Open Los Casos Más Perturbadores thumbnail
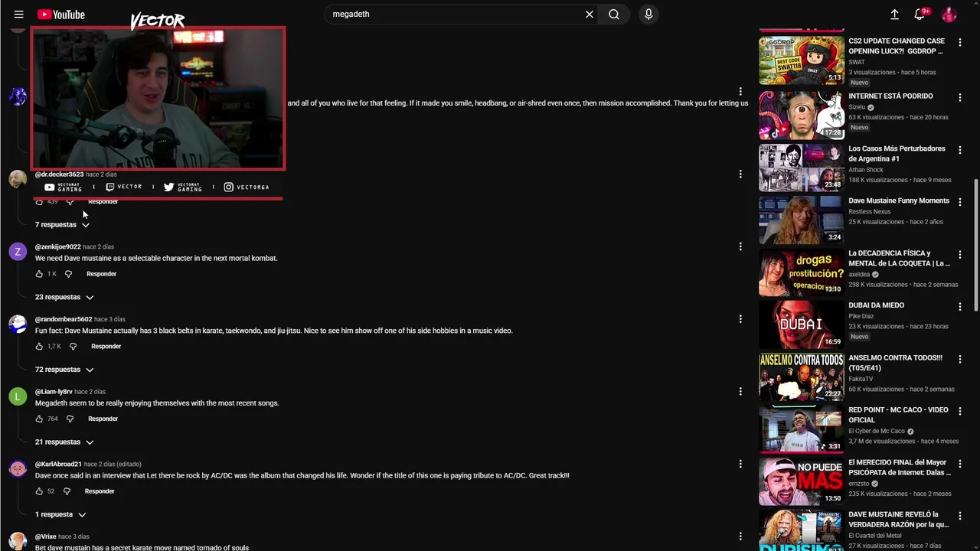980x551 pixels. pos(802,167)
